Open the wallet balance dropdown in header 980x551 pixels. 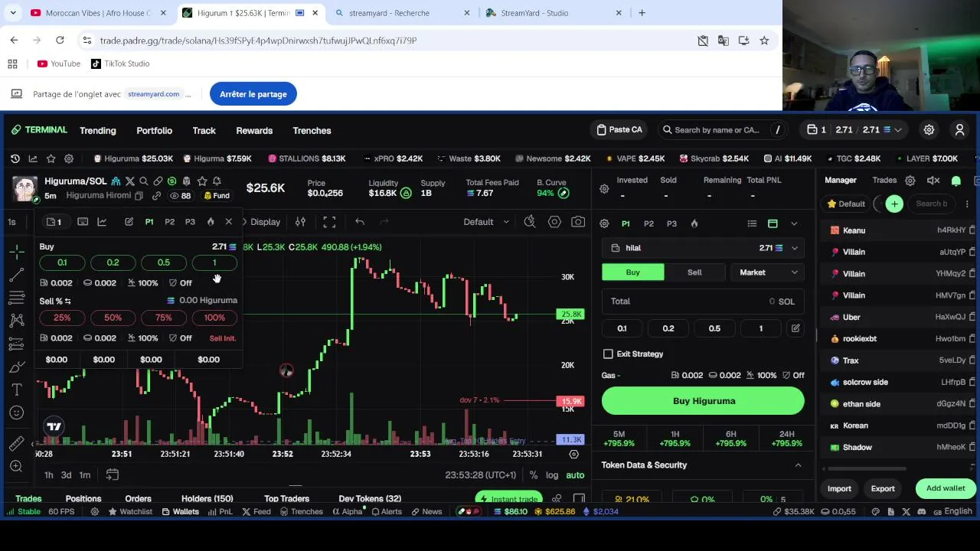pos(854,130)
